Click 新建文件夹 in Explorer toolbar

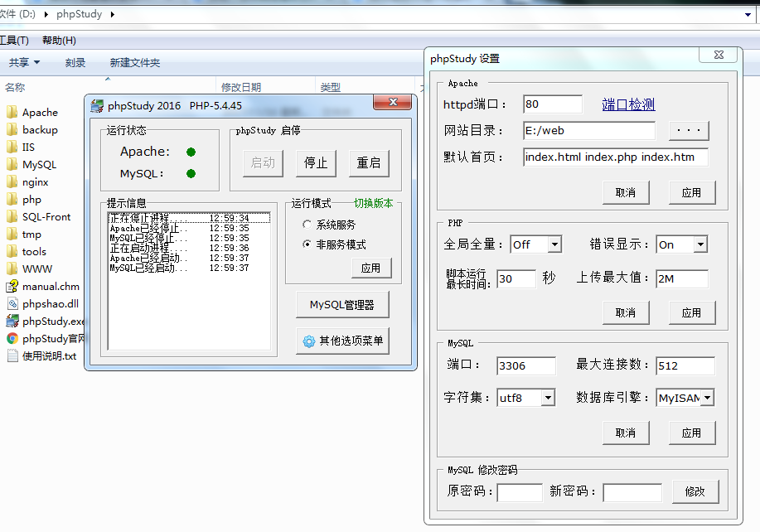(135, 62)
